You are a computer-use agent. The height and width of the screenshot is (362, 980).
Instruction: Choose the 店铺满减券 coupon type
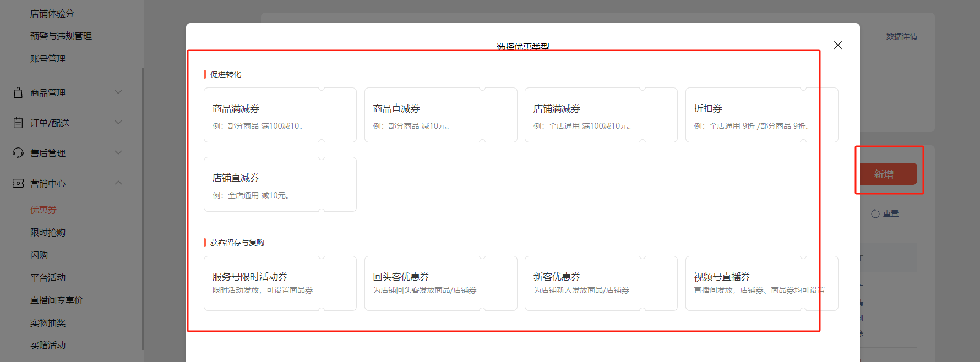pos(601,115)
